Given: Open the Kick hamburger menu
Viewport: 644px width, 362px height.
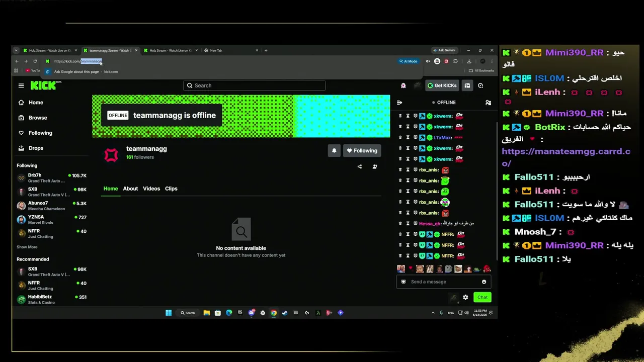Looking at the screenshot, I should coord(21,85).
